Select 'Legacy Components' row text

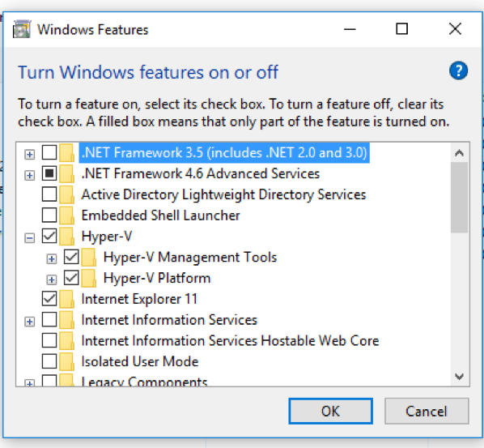click(144, 382)
